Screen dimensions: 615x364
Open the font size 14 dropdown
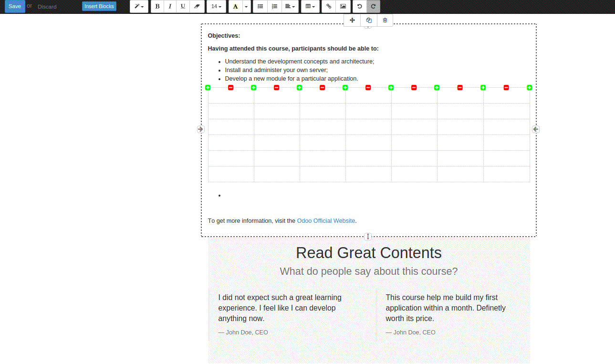coord(216,7)
